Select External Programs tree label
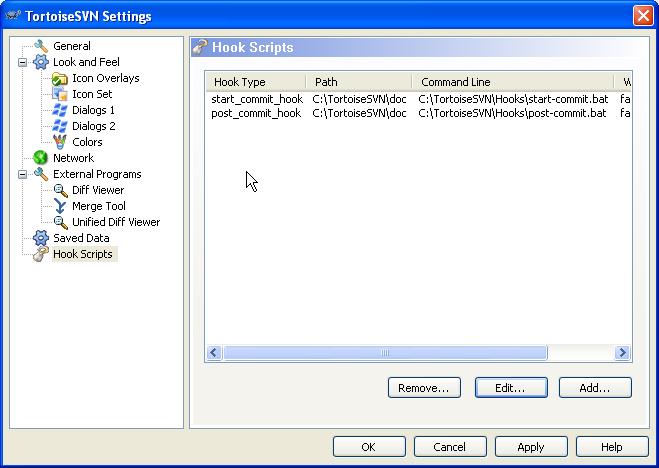Viewport: 659px width, 468px height. click(97, 174)
